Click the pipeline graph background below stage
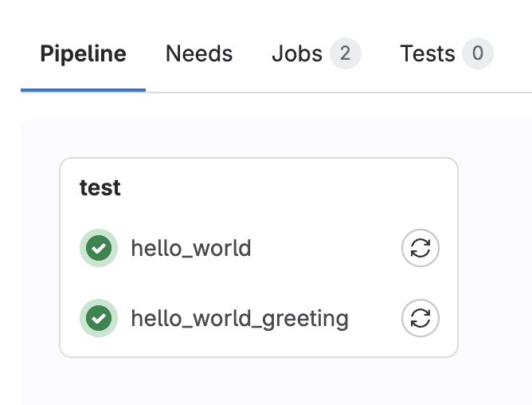Image resolution: width=532 pixels, height=405 pixels. 259,381
